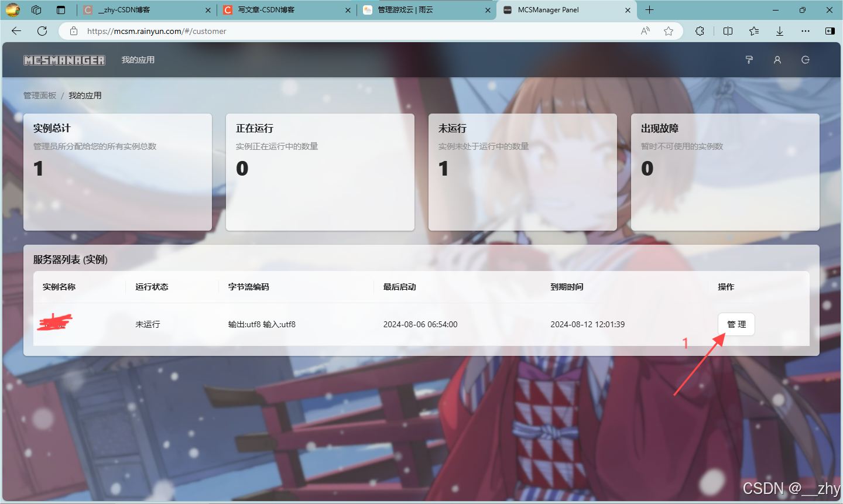
Task: Click 实例未处于运行中的数量 description text
Action: (484, 146)
